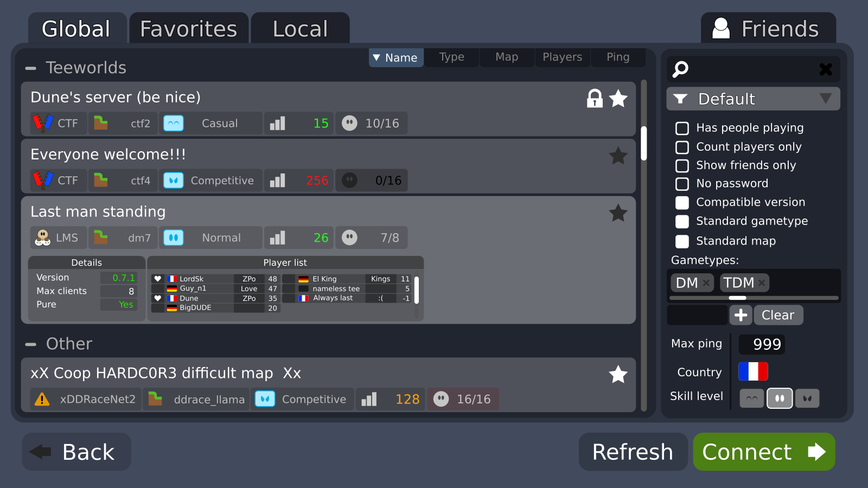Screen dimensions: 868x488
Task: Unfavorite Dune's server with the star icon
Action: 618,98
